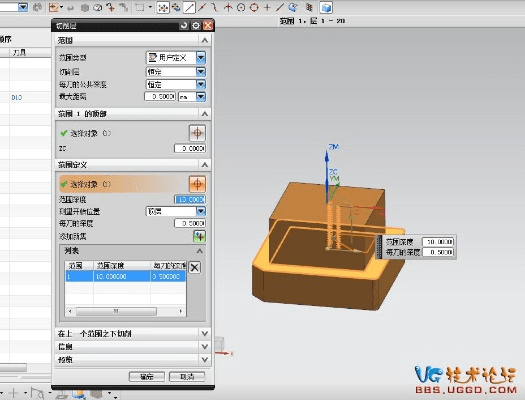Select the highlighted 选择对象 (0) row in 范围定义
Screen dimensions: 525x400
(x=123, y=184)
